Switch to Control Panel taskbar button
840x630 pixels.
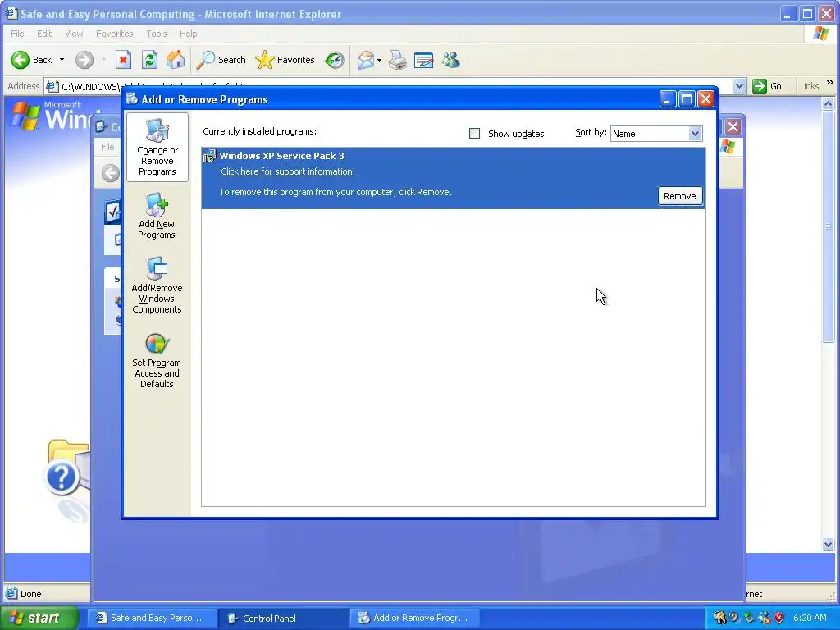pyautogui.click(x=284, y=619)
